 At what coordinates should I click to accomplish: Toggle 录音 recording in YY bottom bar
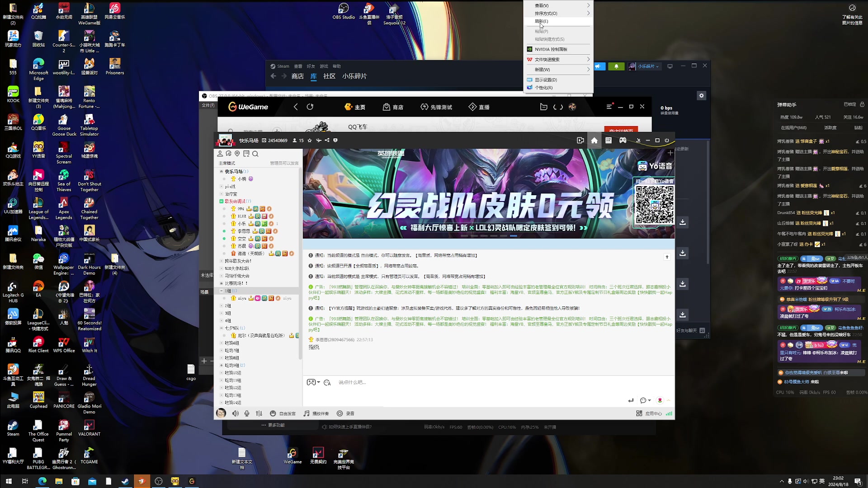[346, 413]
